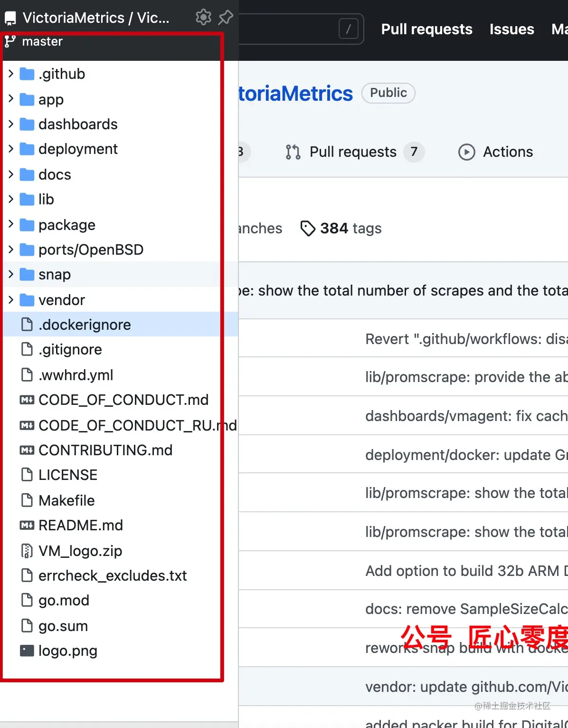Click the markdown icon beside CODE_OF_CONDUCT.md
Image resolution: width=568 pixels, height=728 pixels.
[x=27, y=400]
